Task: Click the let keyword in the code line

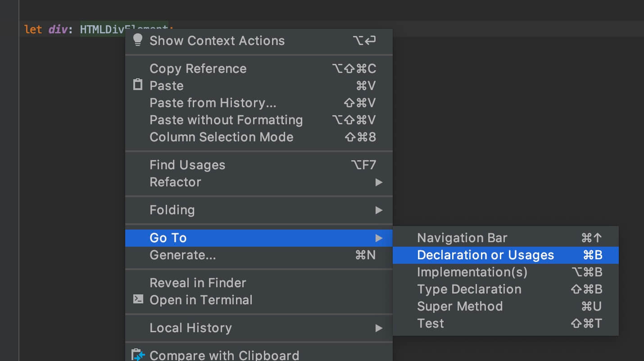Action: [33, 29]
